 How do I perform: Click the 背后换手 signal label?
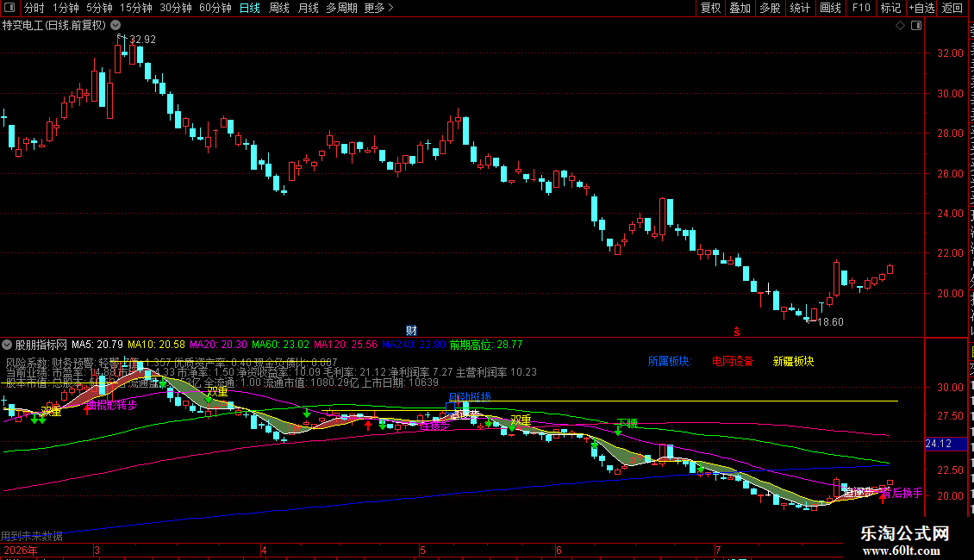(x=902, y=494)
